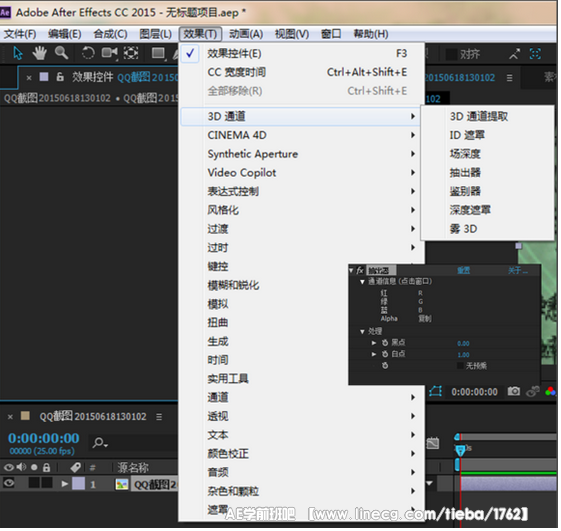Collapse the 处理 section
Image resolution: width=561 pixels, height=531 pixels.
pos(362,333)
